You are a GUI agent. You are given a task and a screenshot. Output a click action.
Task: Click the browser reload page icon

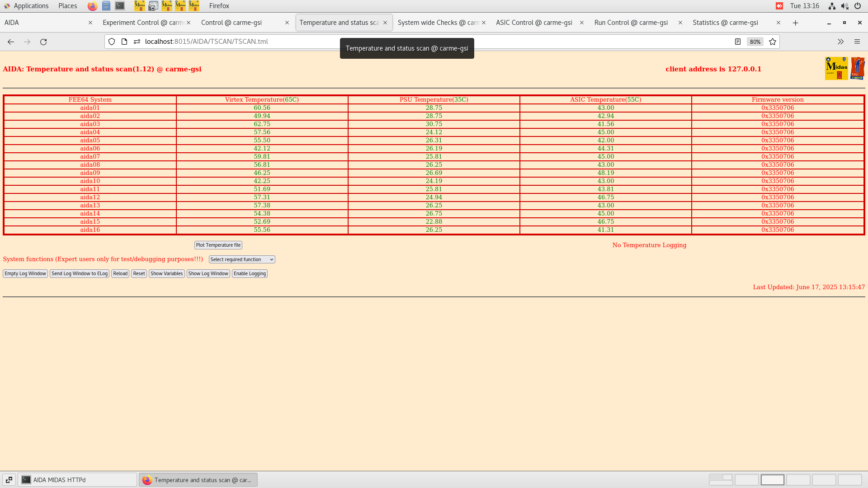click(x=43, y=42)
